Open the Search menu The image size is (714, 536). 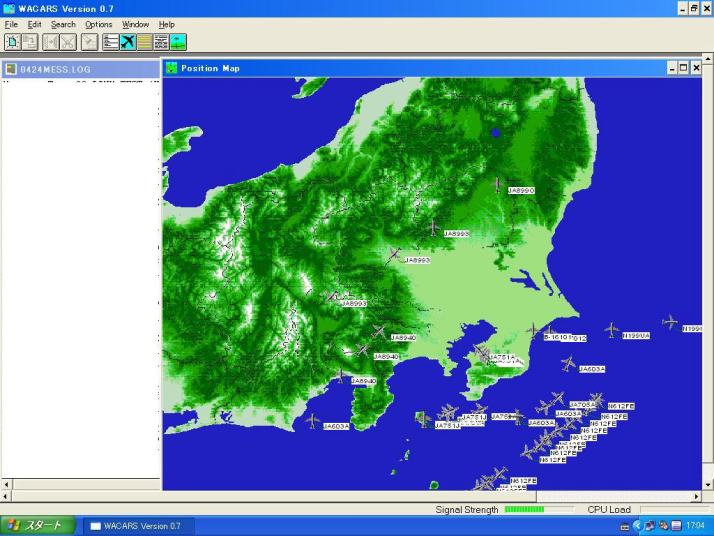[x=63, y=24]
